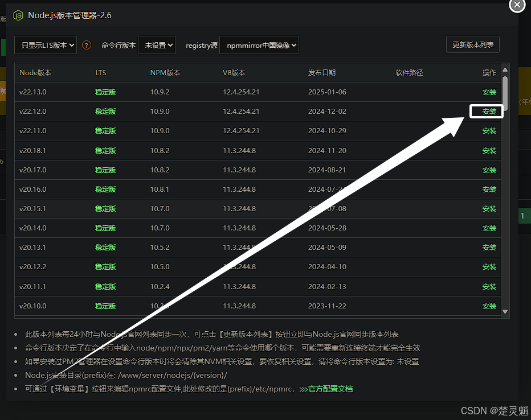Select the v22.12.0 version cell

point(33,111)
